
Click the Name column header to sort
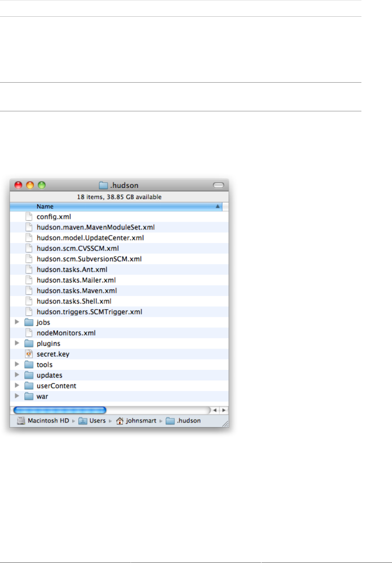point(116,206)
